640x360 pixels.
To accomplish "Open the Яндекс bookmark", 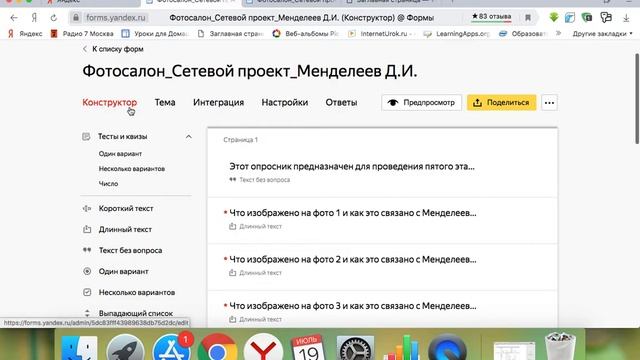I will (x=26, y=34).
